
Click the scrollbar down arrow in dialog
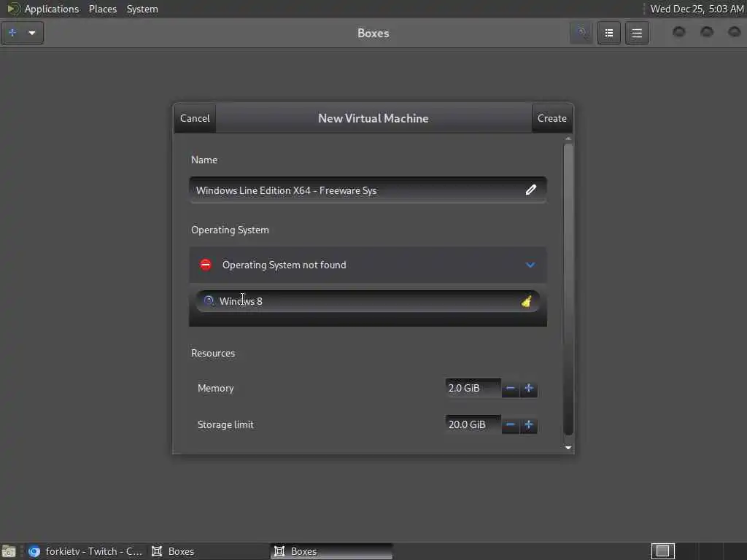coord(568,448)
